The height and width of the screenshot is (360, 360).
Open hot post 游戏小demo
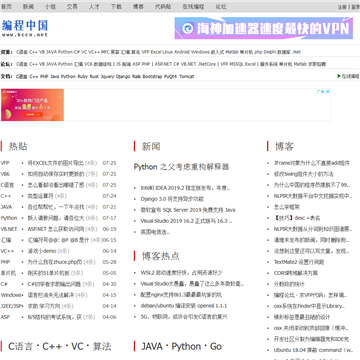pos(42,251)
